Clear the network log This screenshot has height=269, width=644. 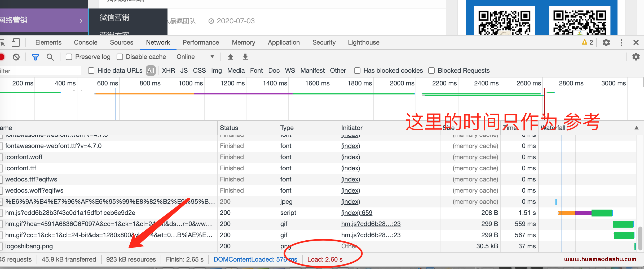(x=16, y=57)
